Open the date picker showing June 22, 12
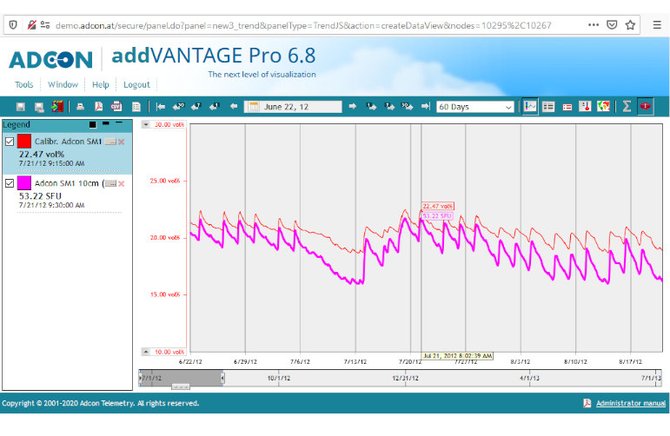670x436 pixels. (251, 106)
